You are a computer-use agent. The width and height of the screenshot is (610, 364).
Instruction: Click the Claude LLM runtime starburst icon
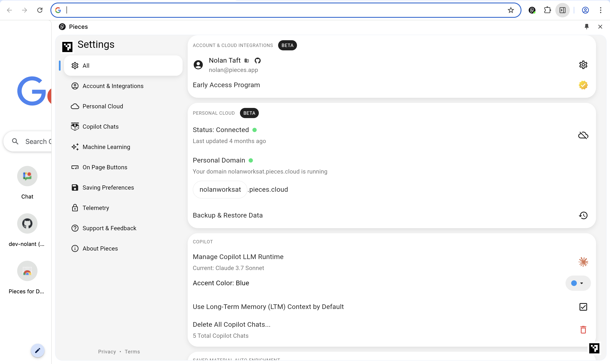[583, 262]
